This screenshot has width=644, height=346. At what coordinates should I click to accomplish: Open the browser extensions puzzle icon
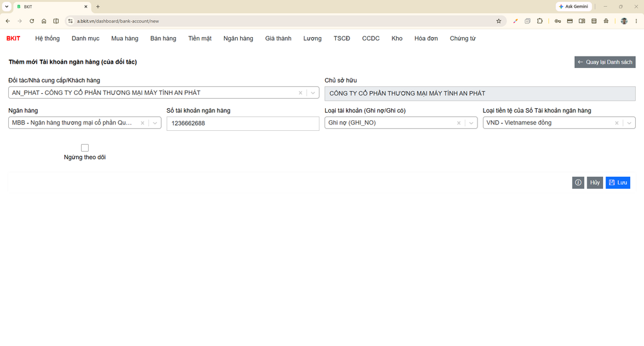click(540, 21)
